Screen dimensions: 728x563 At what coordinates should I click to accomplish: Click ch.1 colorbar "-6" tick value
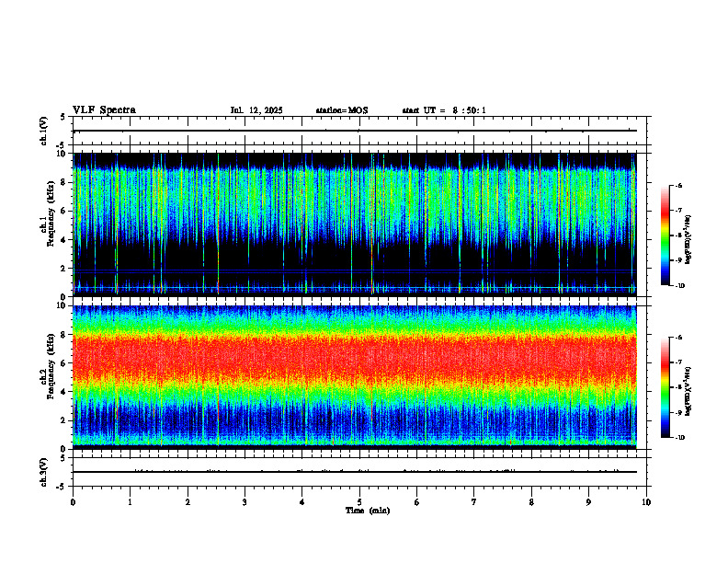point(678,186)
